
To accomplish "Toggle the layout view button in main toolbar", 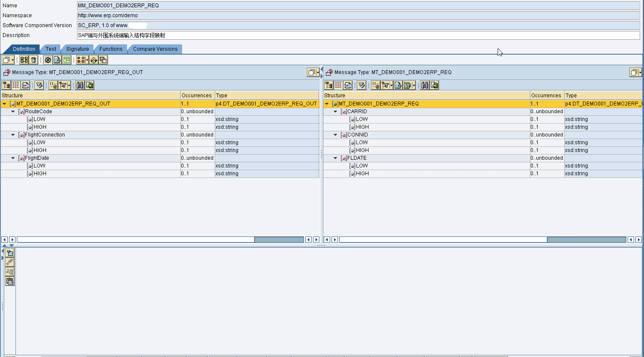I will pos(67,60).
